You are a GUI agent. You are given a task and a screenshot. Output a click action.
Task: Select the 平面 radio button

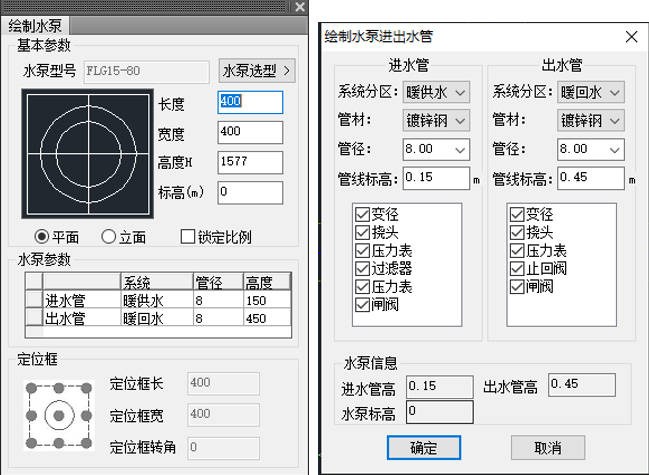(42, 237)
